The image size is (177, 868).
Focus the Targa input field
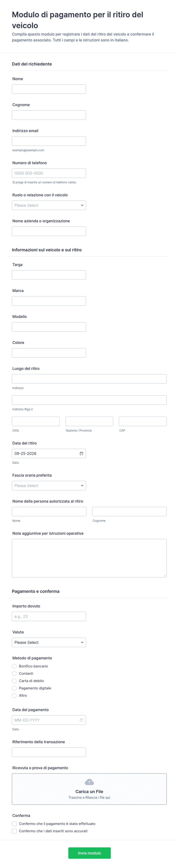tap(49, 275)
